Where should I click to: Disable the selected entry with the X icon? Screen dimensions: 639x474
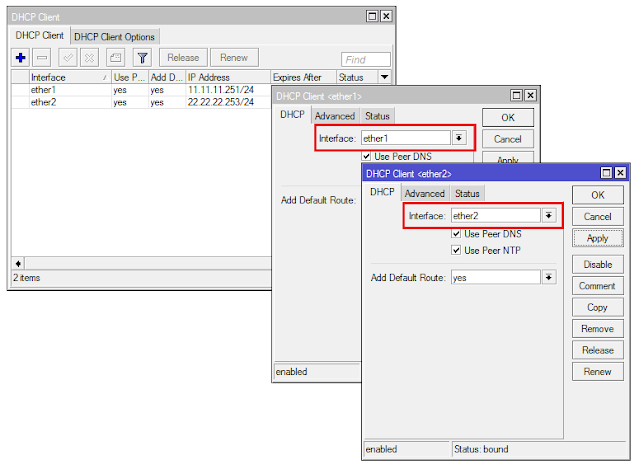coord(89,58)
